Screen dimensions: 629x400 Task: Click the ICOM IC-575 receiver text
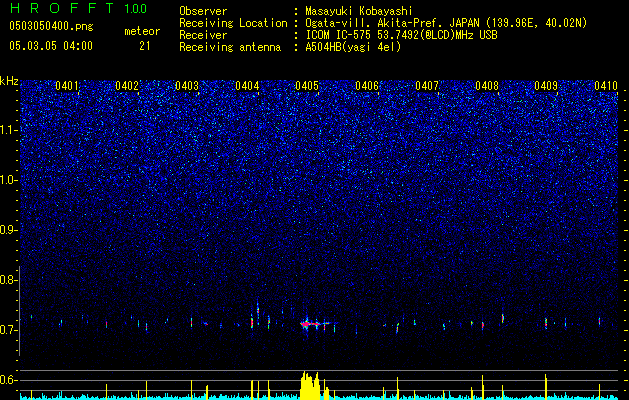[401, 35]
